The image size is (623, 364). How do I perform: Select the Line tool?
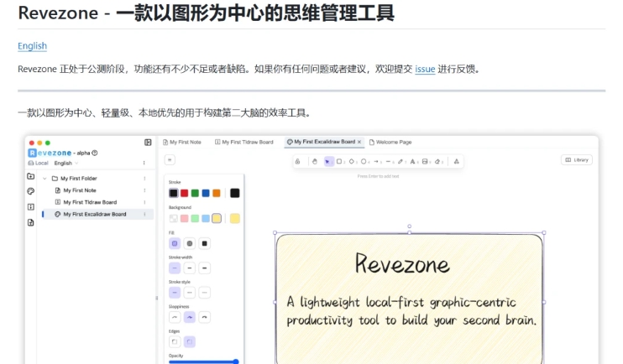pyautogui.click(x=389, y=162)
